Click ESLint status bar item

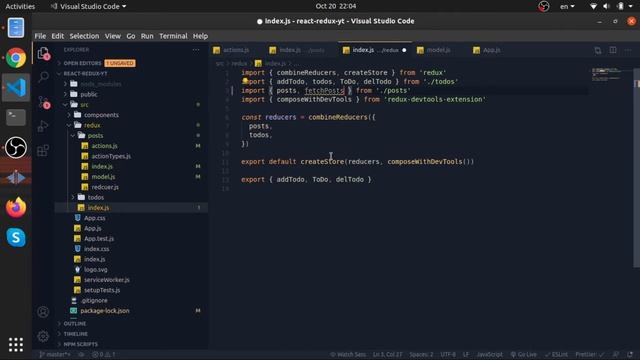(x=556, y=355)
